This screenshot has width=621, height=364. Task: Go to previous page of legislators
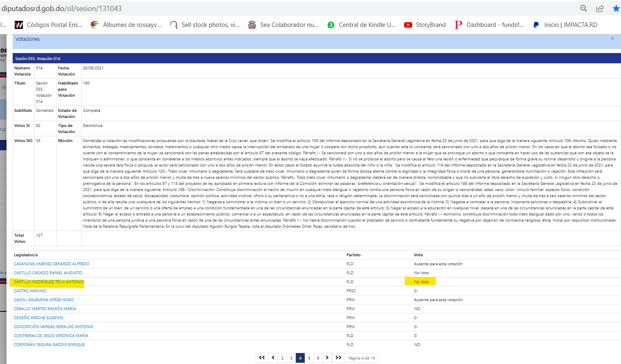click(x=273, y=358)
